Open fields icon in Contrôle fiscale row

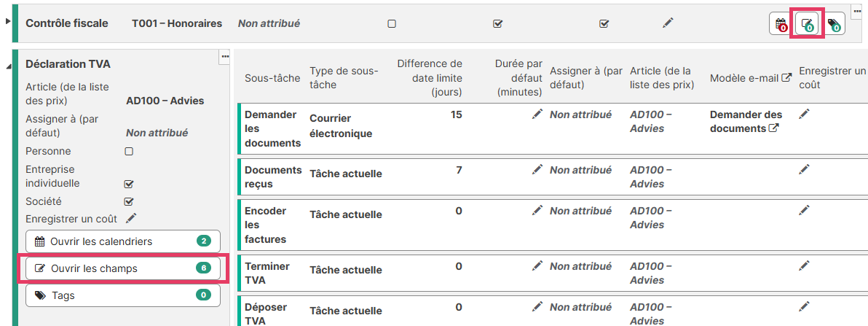click(x=807, y=24)
